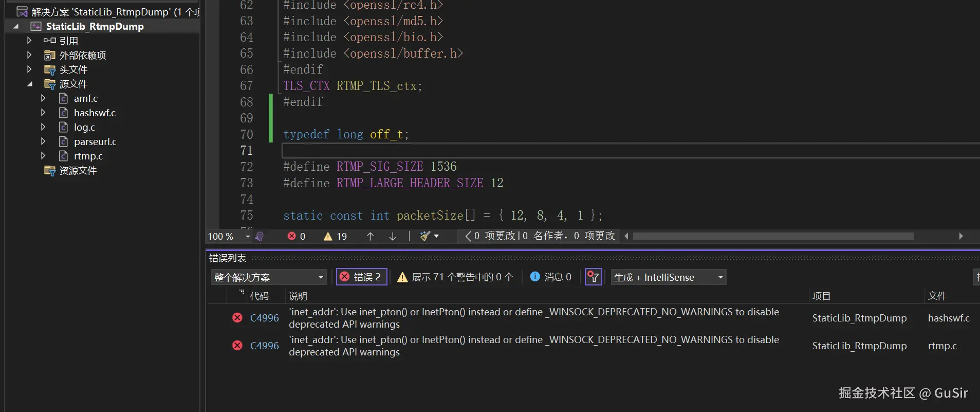980x412 pixels.
Task: Click the editor error count icon showing 0
Action: [291, 236]
